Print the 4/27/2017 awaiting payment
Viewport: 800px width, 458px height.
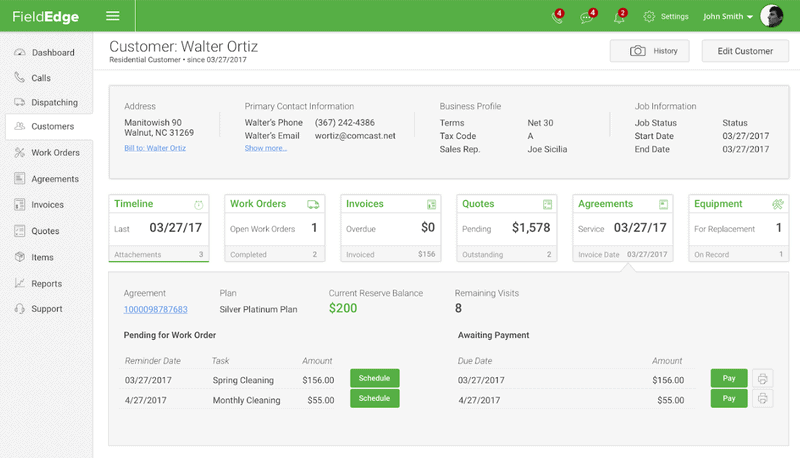tap(762, 398)
